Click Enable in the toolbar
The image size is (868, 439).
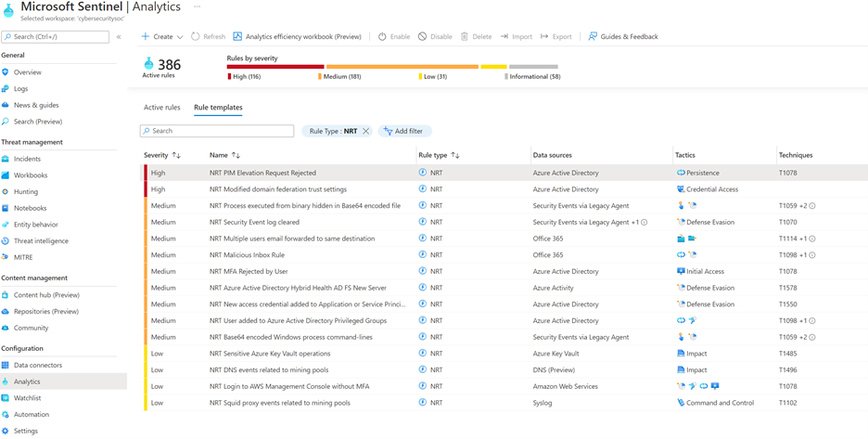(x=394, y=36)
